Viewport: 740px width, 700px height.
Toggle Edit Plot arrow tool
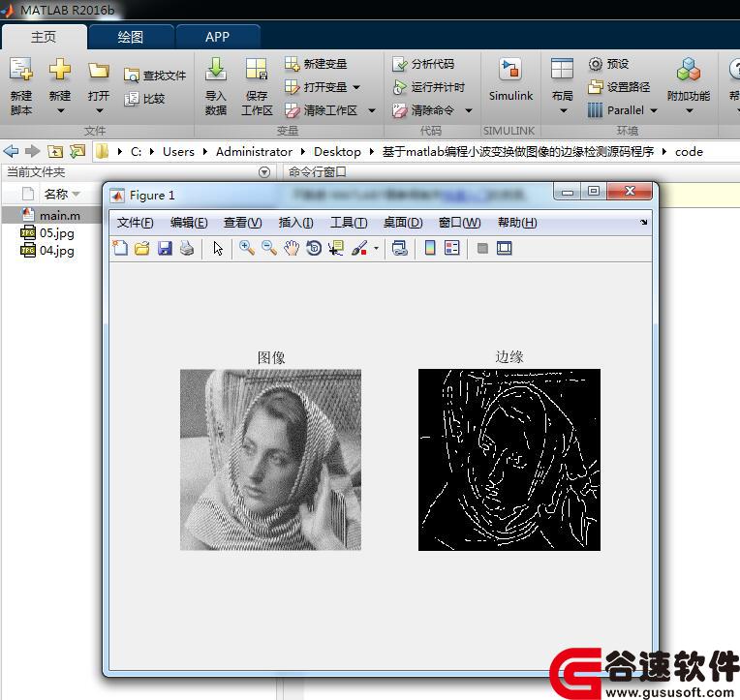click(218, 248)
